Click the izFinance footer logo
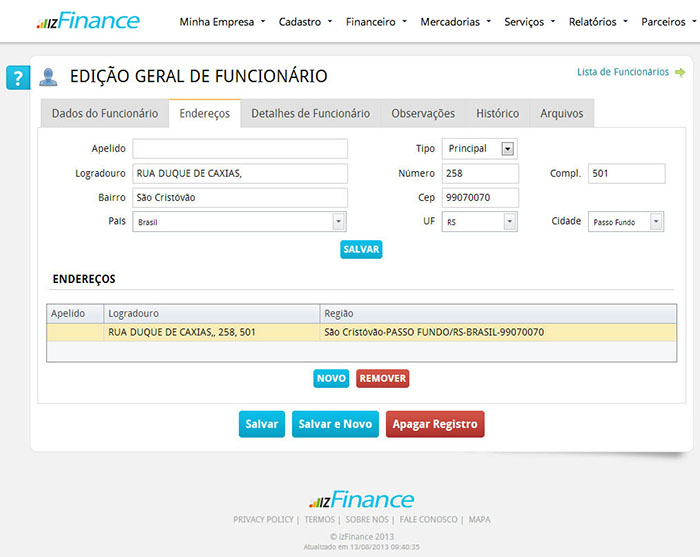Viewport: 700px width, 557px height. click(x=361, y=500)
